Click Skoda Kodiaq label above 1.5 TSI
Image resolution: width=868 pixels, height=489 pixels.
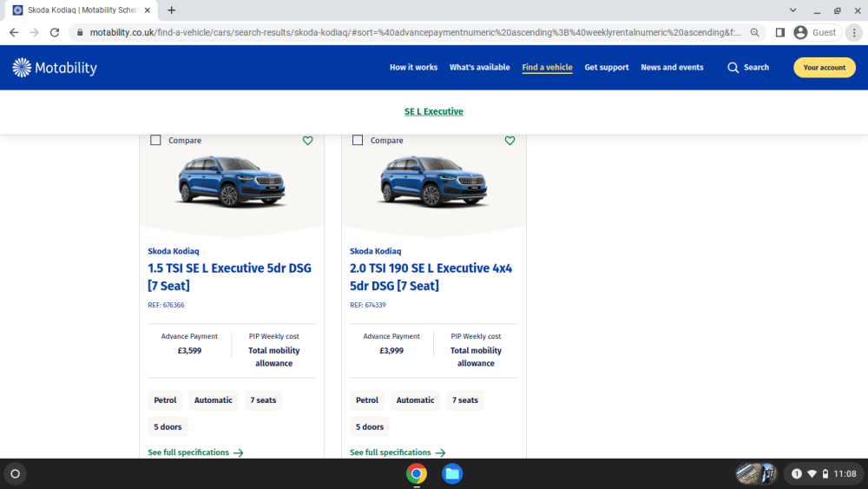click(x=174, y=251)
